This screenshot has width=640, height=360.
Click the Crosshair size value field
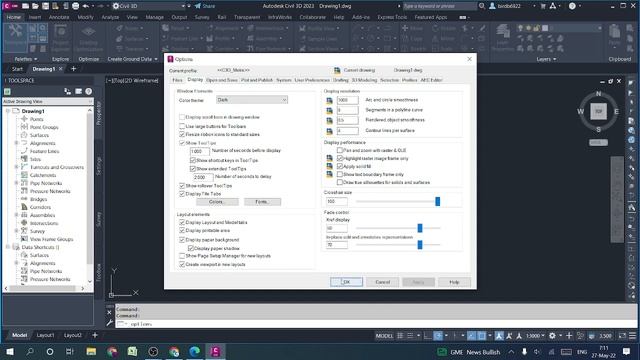tap(337, 202)
